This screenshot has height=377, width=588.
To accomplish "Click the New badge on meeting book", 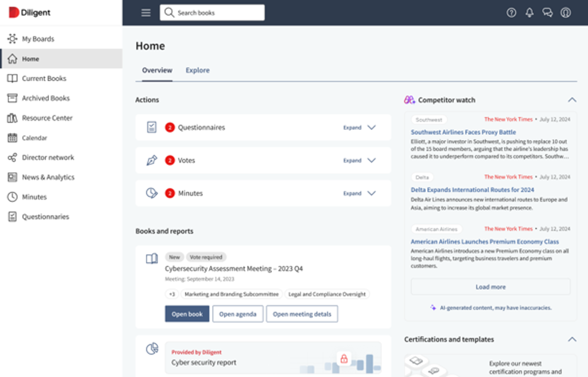I will coord(174,257).
